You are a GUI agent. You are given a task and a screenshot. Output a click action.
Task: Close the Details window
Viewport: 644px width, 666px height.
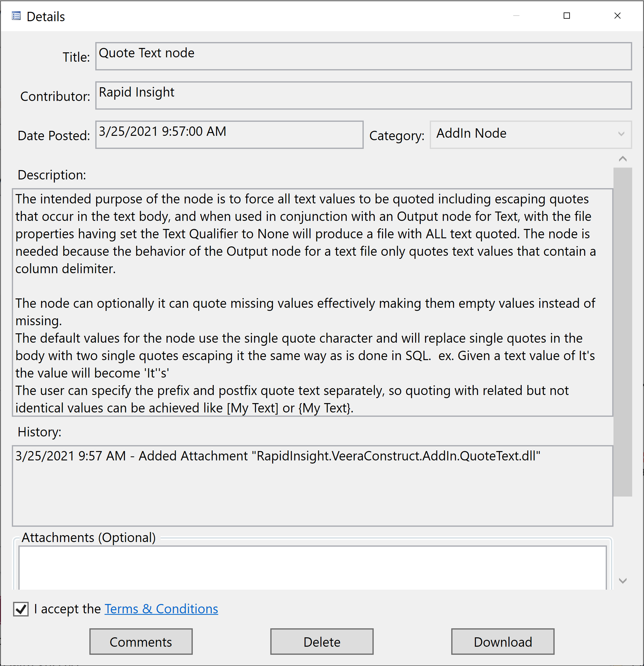618,16
